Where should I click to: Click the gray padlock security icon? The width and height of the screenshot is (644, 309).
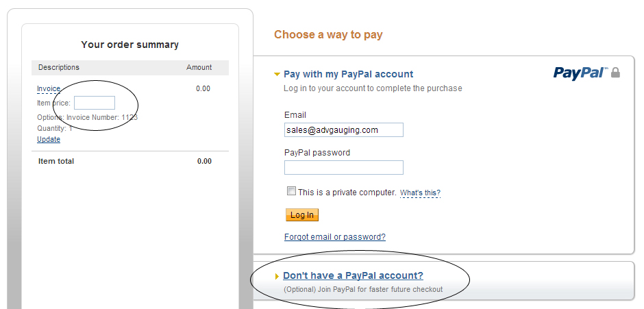click(615, 73)
